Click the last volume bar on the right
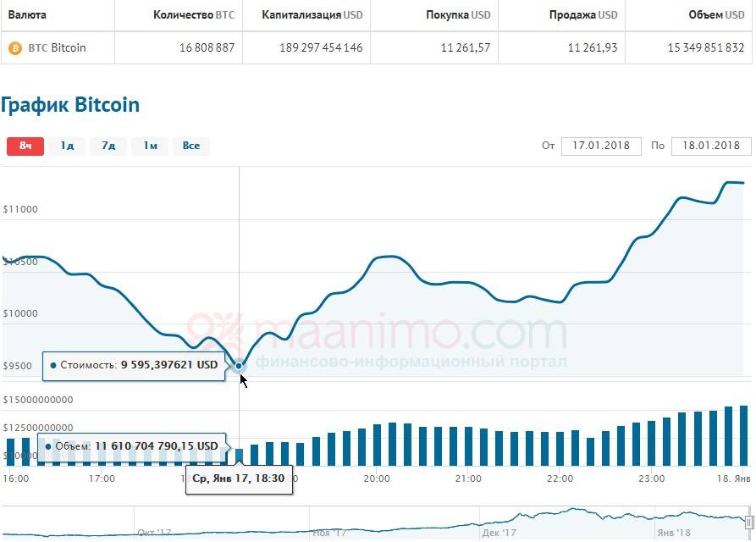Screen dimensions: 756x542 744,435
